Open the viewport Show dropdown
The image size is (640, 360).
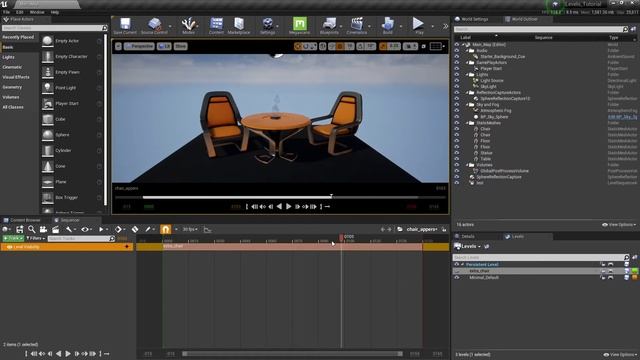pyautogui.click(x=180, y=47)
